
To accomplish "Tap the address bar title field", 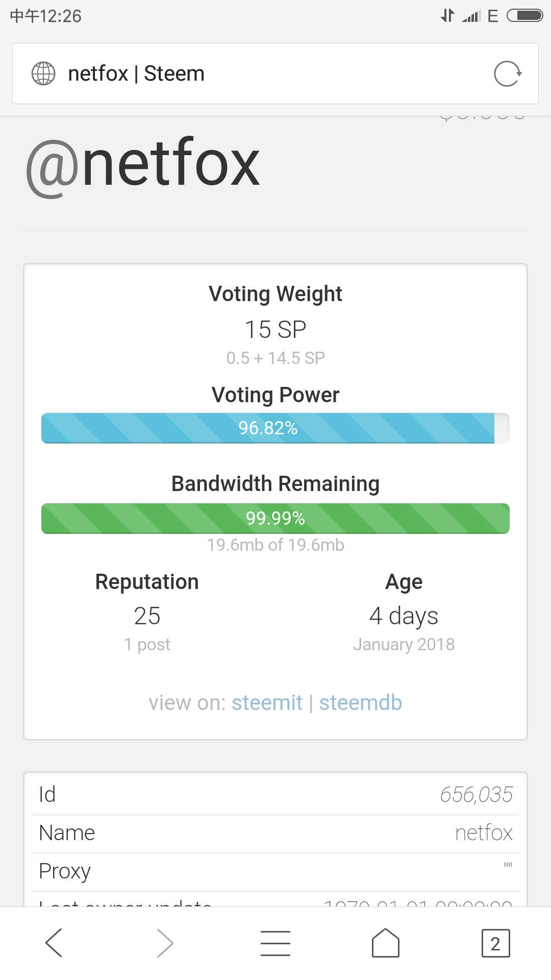I will point(255,73).
